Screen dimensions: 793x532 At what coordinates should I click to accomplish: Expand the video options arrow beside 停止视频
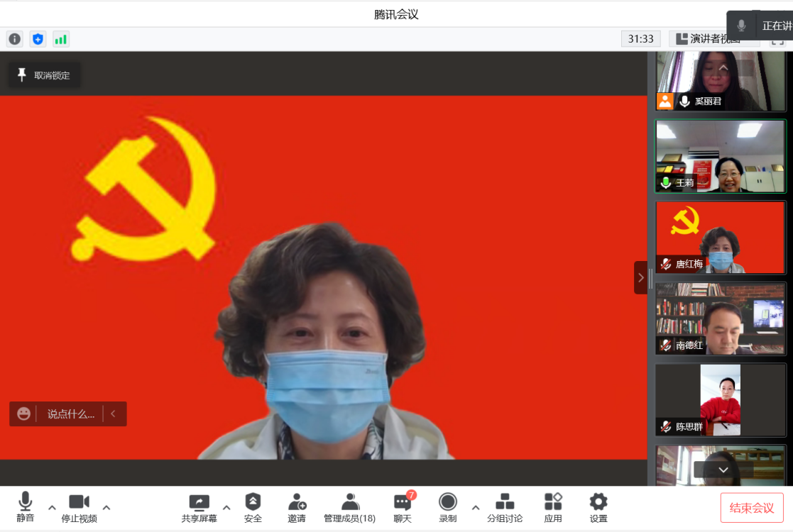(106, 507)
